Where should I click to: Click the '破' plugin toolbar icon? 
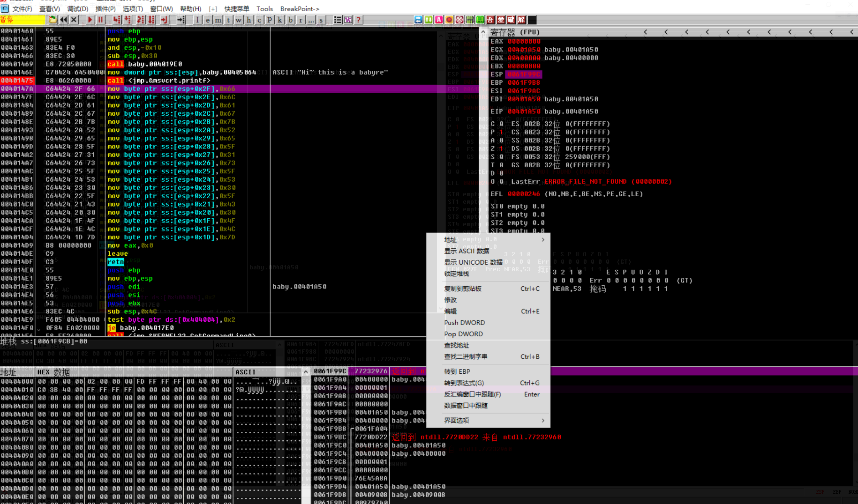(x=511, y=20)
